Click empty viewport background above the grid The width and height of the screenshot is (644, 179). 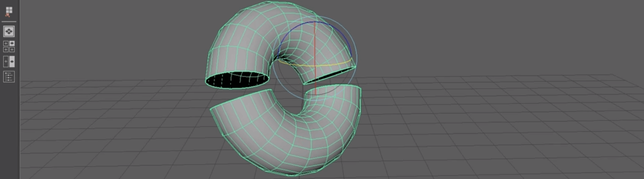[x=488, y=33]
